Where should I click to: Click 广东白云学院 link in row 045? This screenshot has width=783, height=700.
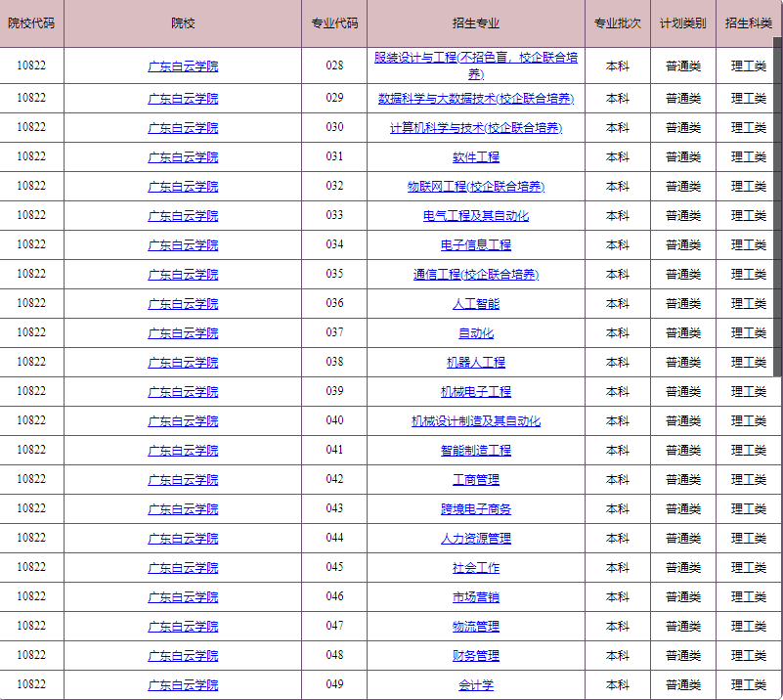183,568
